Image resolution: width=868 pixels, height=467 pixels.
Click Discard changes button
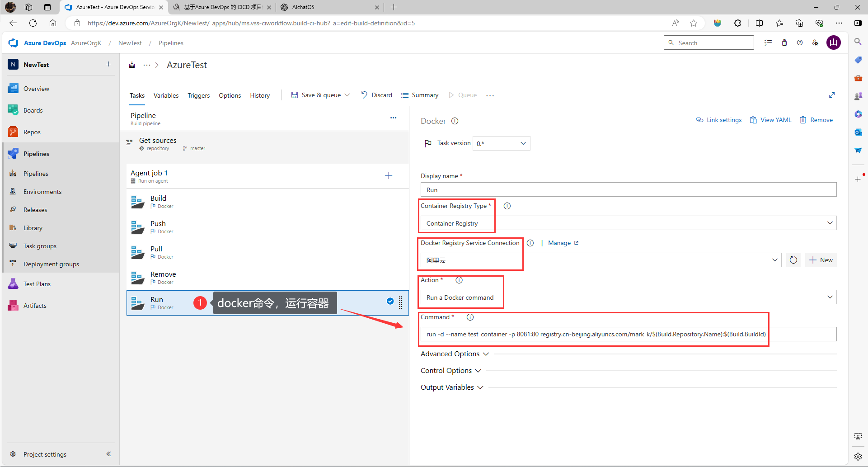point(377,95)
